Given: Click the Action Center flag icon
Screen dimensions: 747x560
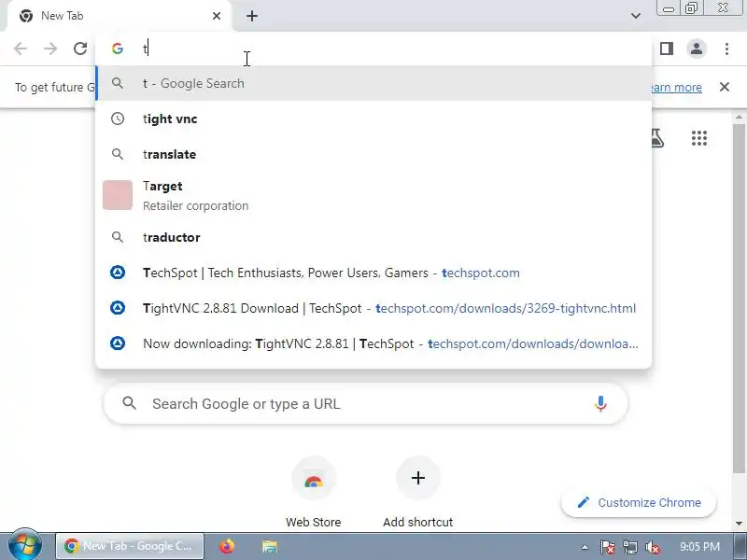Looking at the screenshot, I should 608,547.
